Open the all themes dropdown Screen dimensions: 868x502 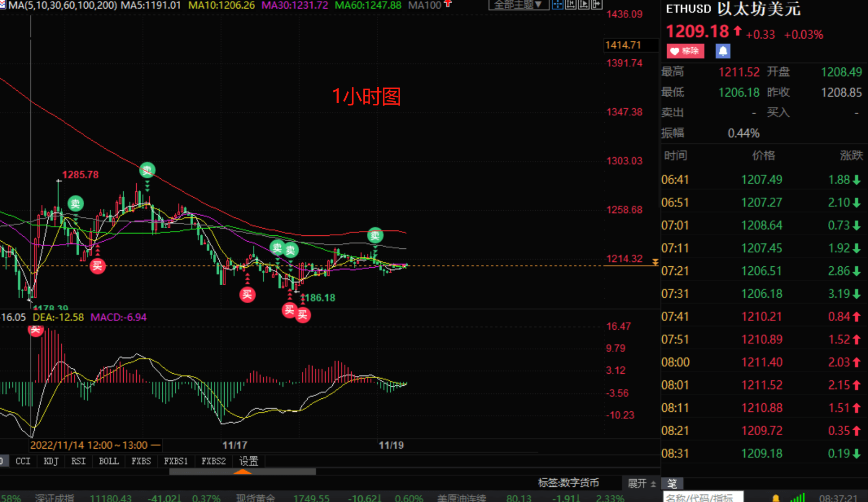[518, 5]
